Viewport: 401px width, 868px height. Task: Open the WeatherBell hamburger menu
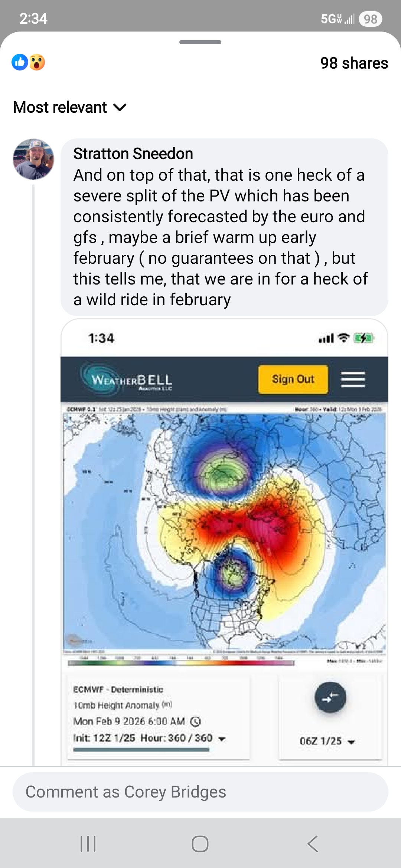(353, 379)
